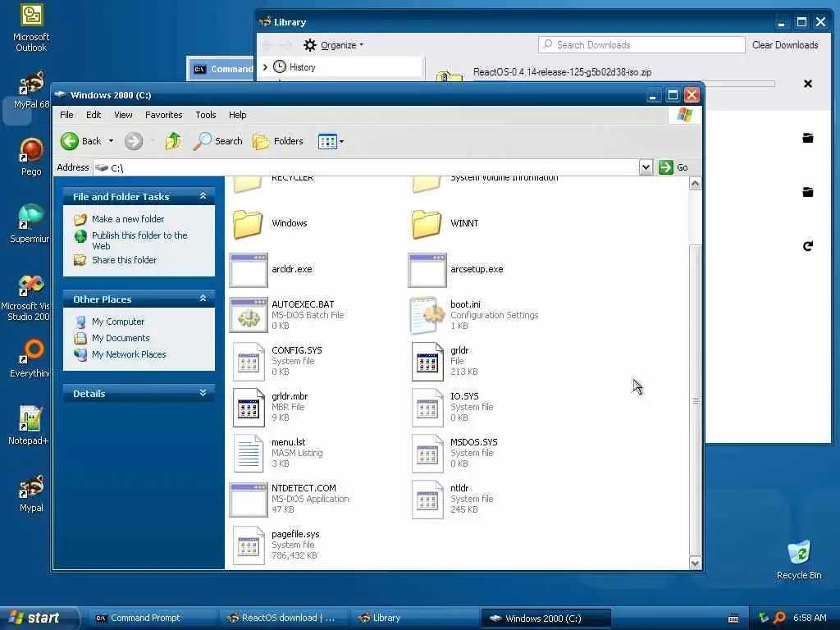Open the Views dropdown arrow

click(342, 142)
